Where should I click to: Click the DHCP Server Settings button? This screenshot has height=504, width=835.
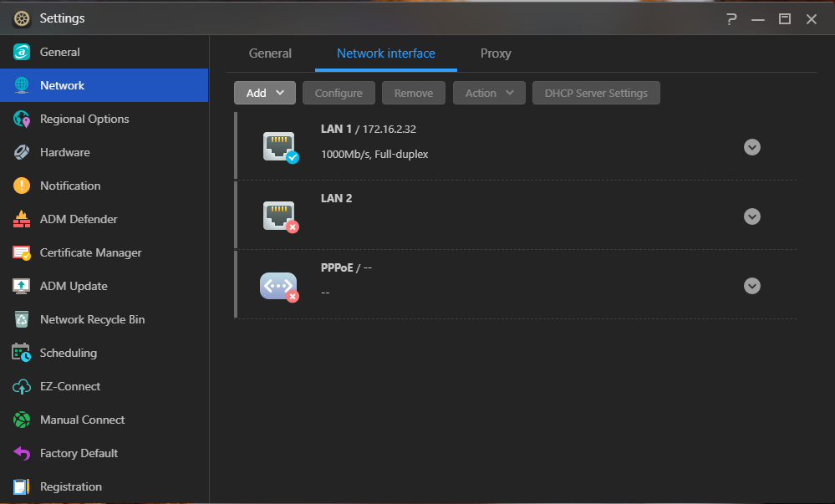pos(596,93)
